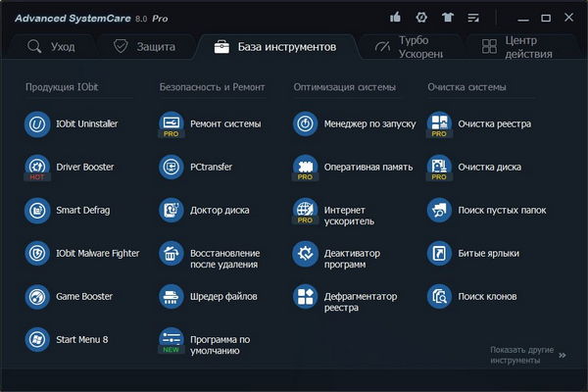The image size is (588, 392).
Task: Select the Доктор диска icon
Action: pos(171,210)
